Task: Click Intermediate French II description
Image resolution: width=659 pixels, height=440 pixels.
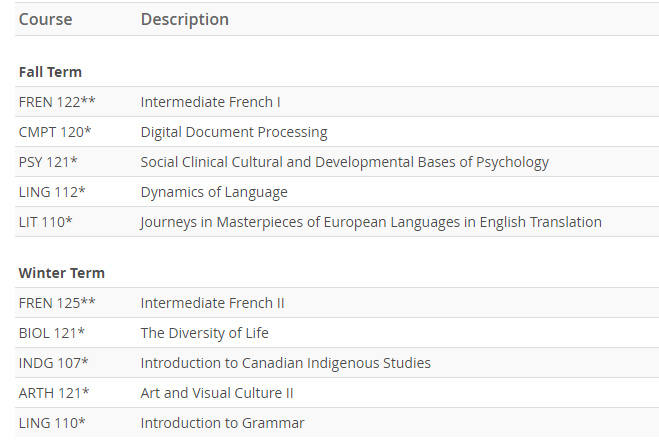Action: click(212, 303)
